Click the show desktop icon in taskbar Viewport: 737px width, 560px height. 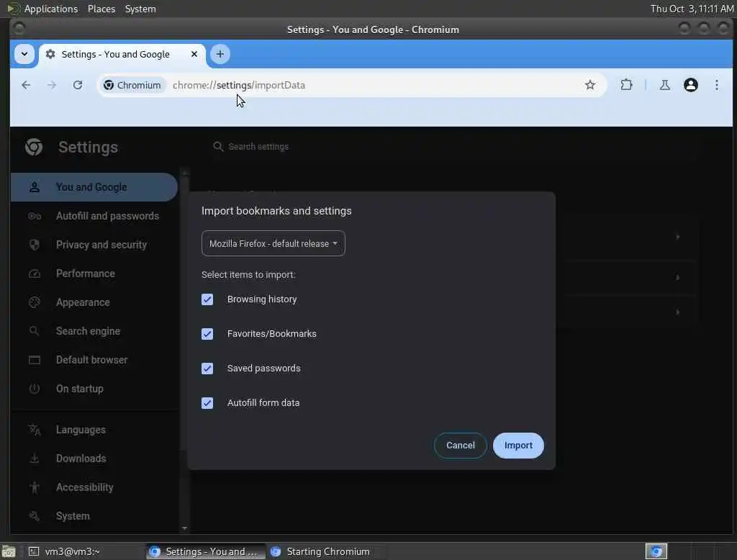coord(9,551)
